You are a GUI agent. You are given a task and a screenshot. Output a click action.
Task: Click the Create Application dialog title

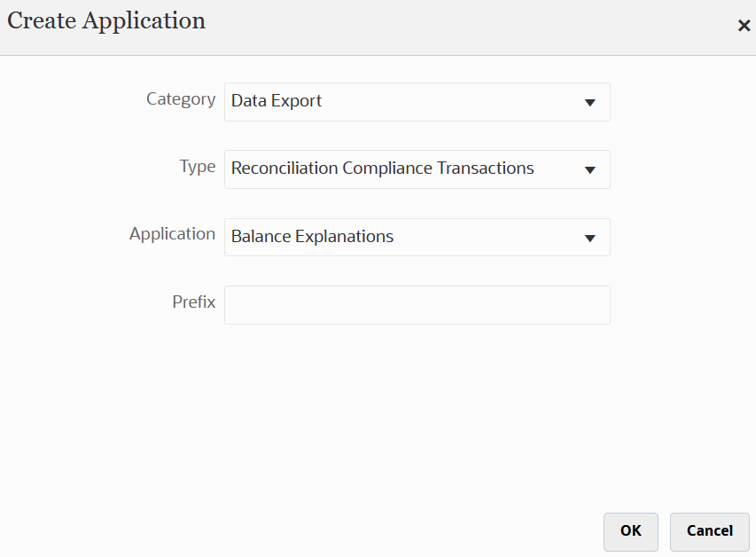click(x=105, y=20)
